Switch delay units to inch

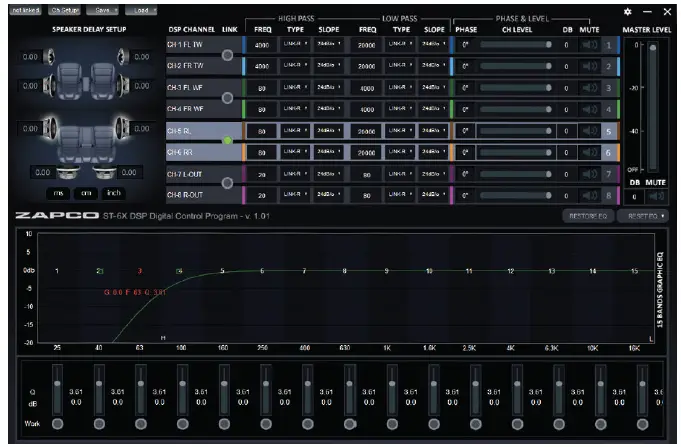pos(114,193)
